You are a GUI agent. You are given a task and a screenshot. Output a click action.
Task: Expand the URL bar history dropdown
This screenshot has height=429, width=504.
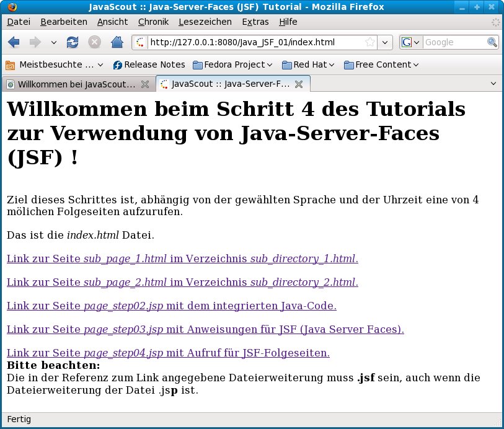click(x=386, y=42)
